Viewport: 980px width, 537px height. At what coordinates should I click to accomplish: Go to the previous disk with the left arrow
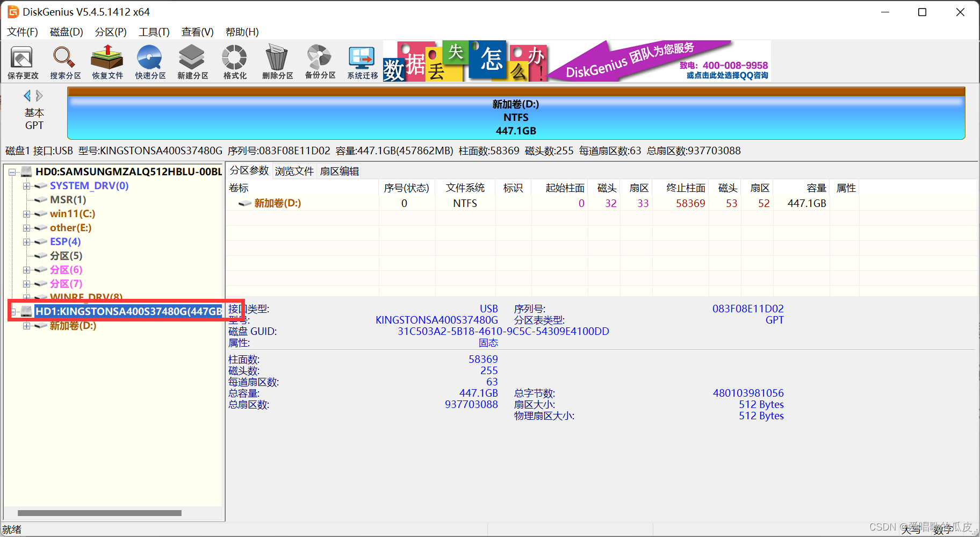pos(27,96)
